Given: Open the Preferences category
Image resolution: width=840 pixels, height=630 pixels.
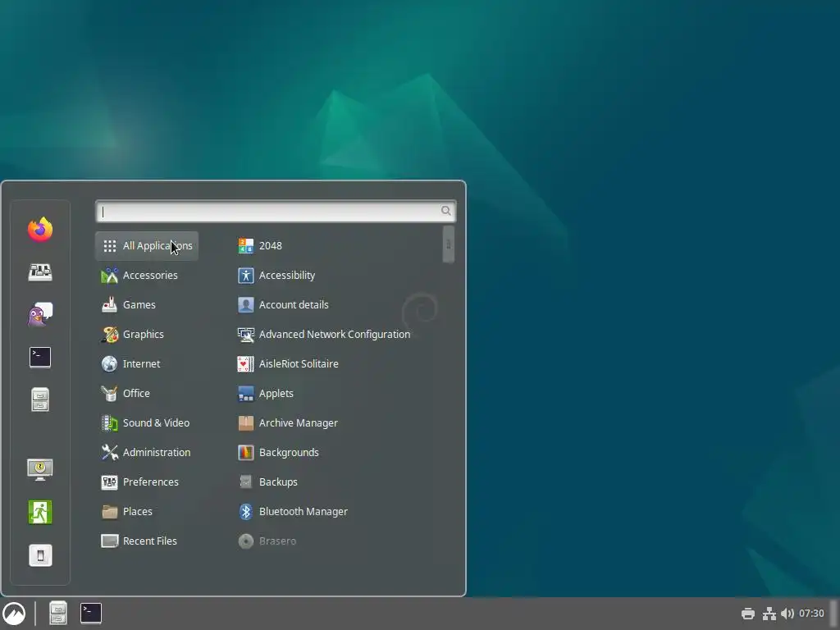Looking at the screenshot, I should coord(147,482).
